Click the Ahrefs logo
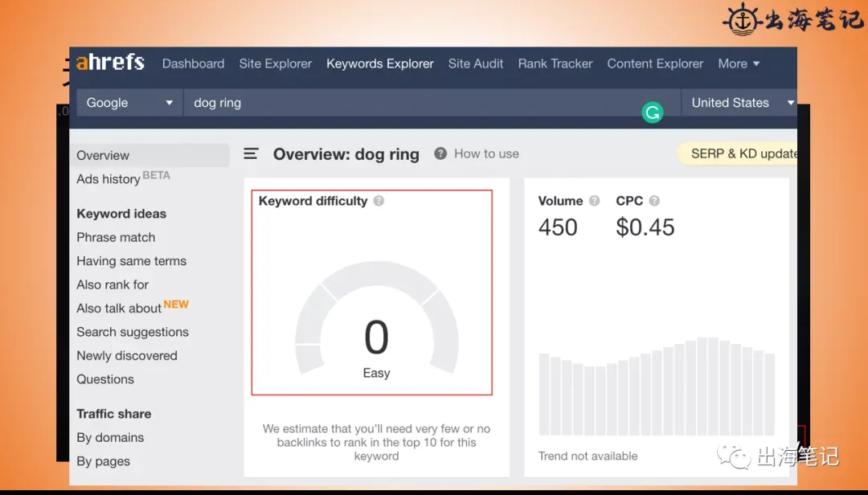 pyautogui.click(x=110, y=63)
